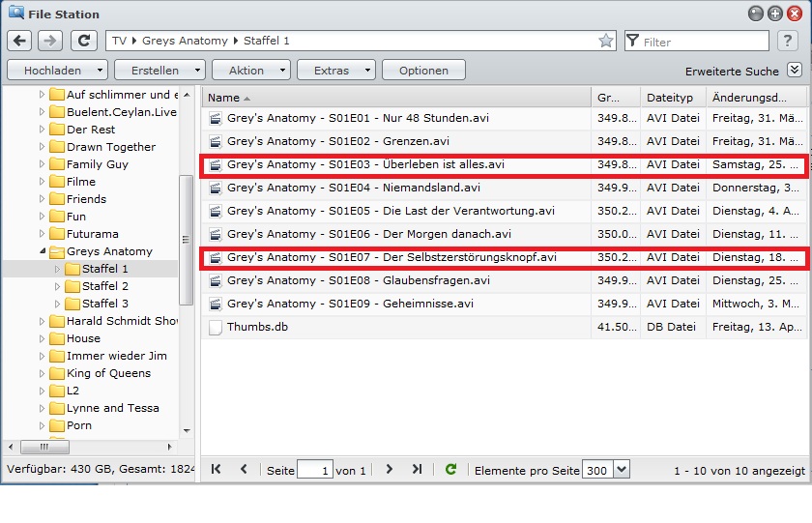812x523 pixels.
Task: Click the folder tree horizontal scrollbar thumb
Action: [x=43, y=447]
